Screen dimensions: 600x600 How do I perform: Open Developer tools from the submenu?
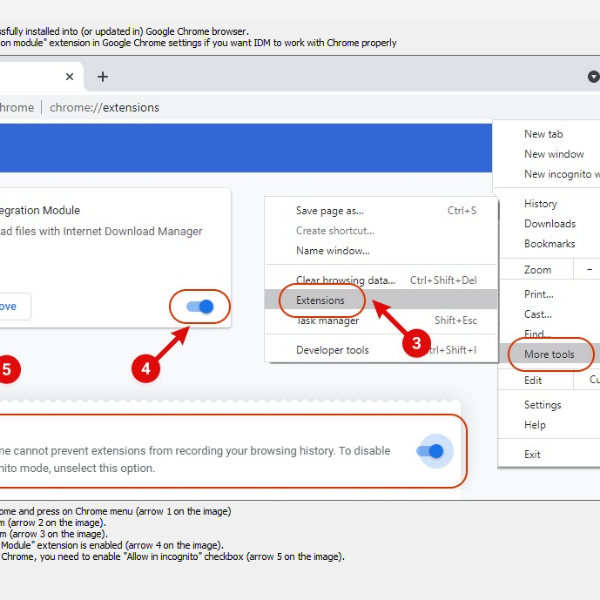coord(332,350)
